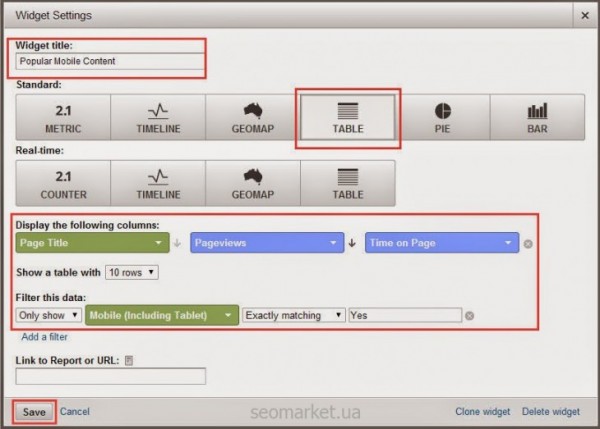Select the Real-time COUNTER widget type
Viewport: 600px width, 429px height.
[63, 183]
